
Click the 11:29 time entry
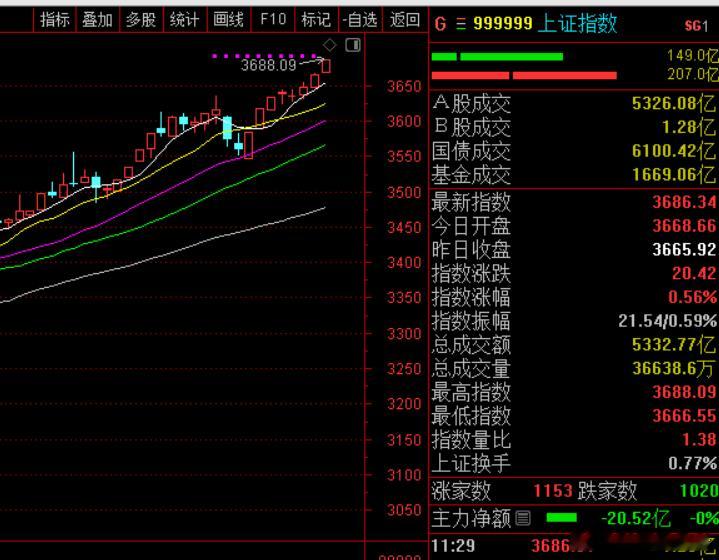[x=453, y=546]
